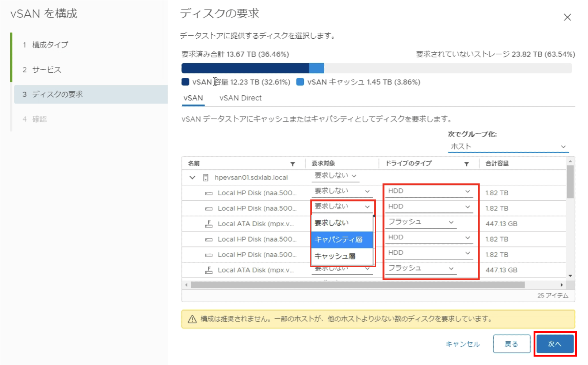Image resolution: width=588 pixels, height=365 pixels.
Task: Click the 次へ button
Action: [x=555, y=344]
